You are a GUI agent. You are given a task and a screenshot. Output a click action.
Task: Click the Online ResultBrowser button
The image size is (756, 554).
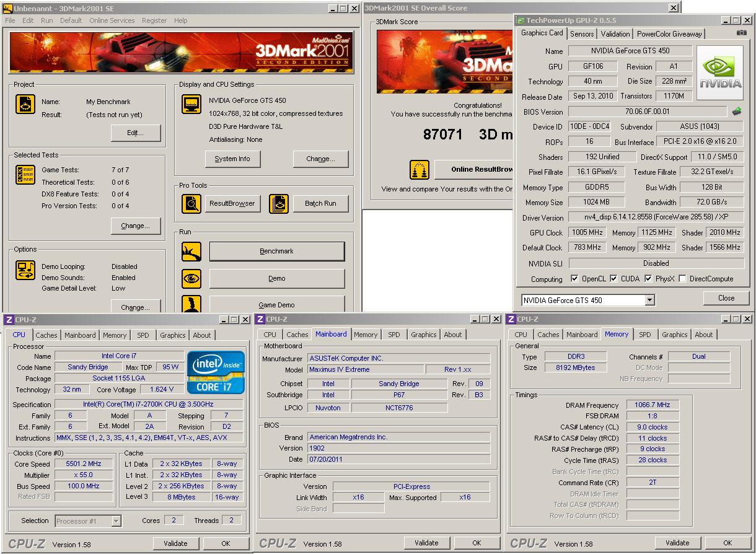click(473, 169)
